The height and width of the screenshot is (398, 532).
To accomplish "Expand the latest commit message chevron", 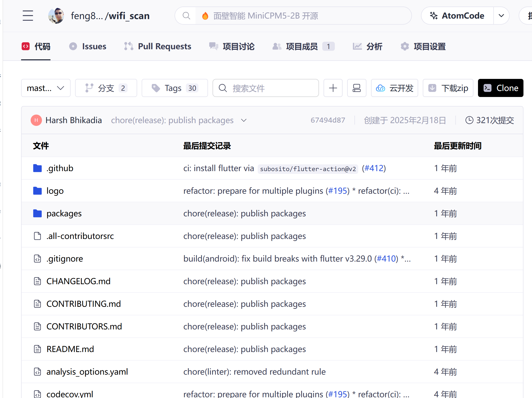I will [x=244, y=120].
